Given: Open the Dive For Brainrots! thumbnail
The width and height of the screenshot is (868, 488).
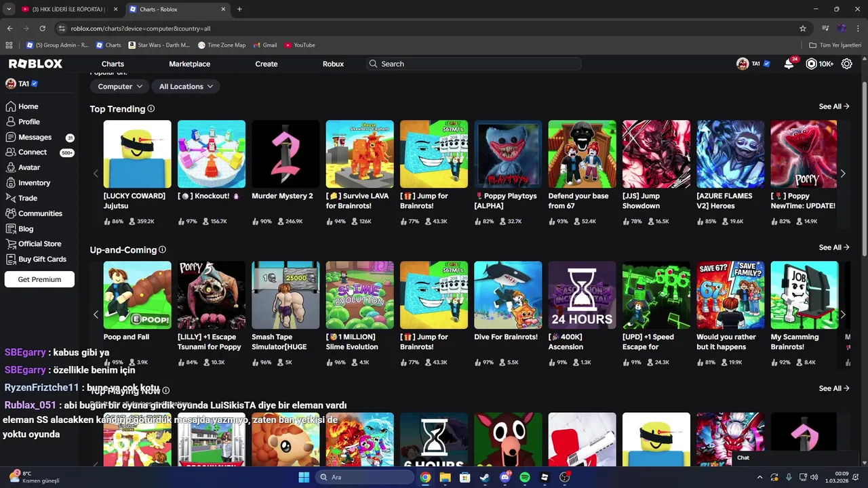Looking at the screenshot, I should point(508,295).
